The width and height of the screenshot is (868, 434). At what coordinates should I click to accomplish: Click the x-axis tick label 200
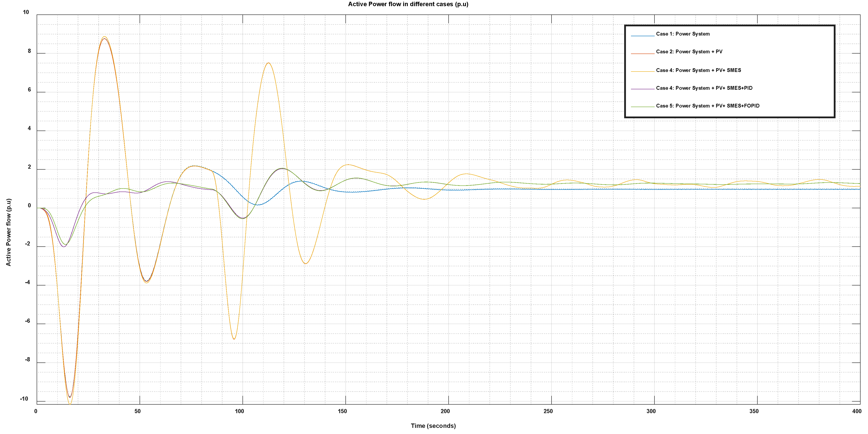click(445, 411)
